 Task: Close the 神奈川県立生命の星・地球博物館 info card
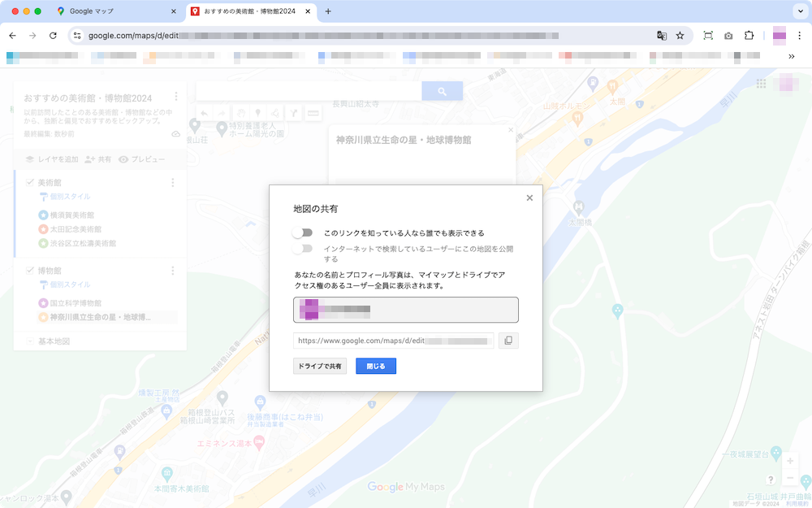click(x=511, y=130)
